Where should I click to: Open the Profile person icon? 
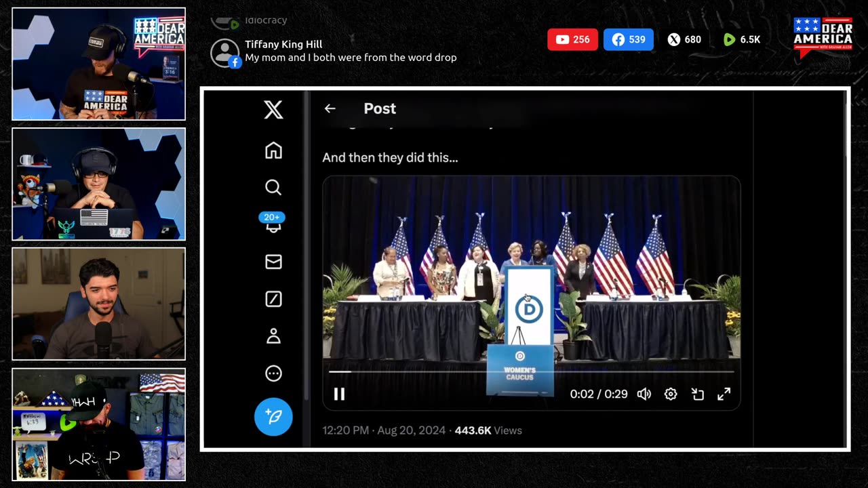coord(273,336)
